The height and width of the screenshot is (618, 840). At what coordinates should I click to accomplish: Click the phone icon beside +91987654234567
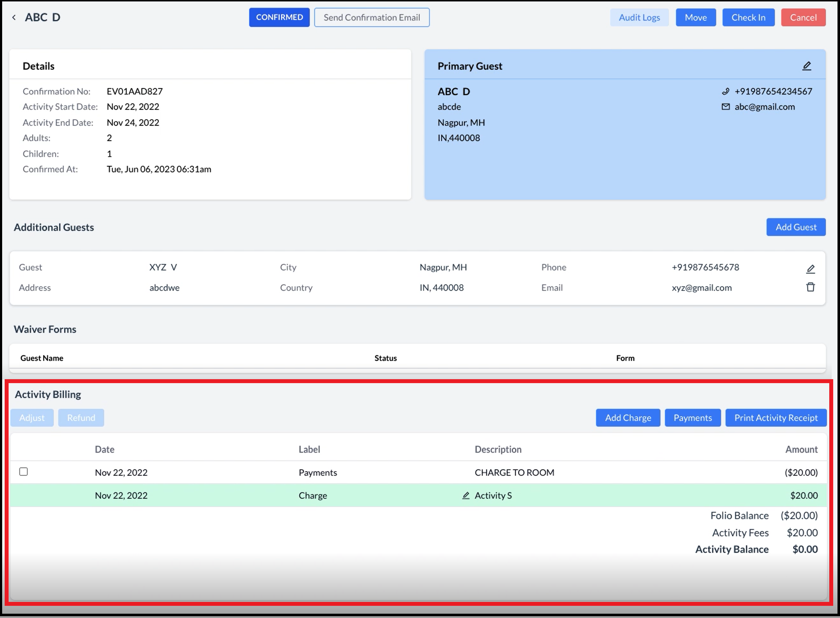[x=726, y=91]
